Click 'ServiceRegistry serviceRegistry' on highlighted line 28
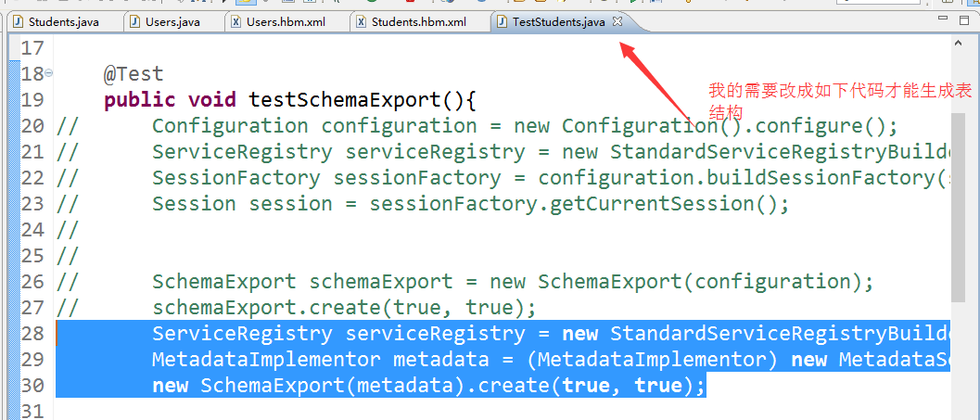This screenshot has height=420, width=980. (338, 334)
